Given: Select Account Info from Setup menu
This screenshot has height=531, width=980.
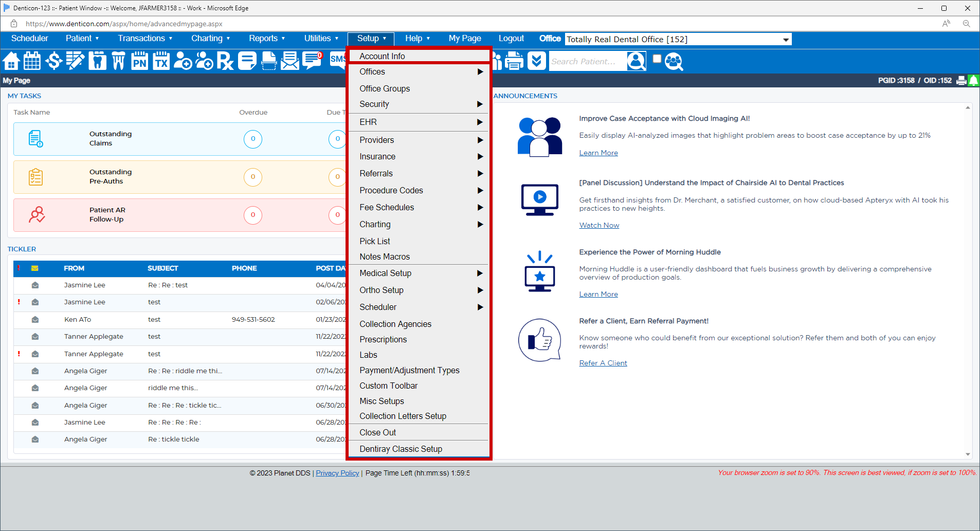Looking at the screenshot, I should coord(382,56).
